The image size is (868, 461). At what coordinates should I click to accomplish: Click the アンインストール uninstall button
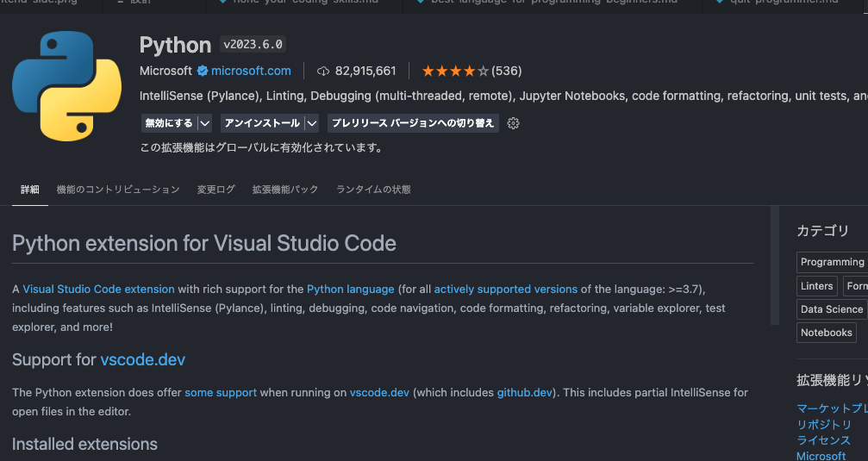point(262,123)
